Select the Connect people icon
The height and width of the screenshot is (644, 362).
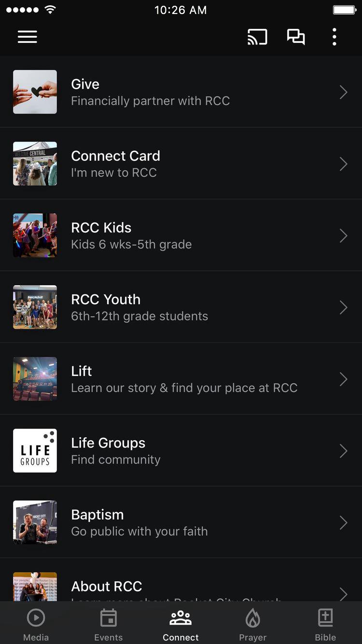click(x=181, y=617)
